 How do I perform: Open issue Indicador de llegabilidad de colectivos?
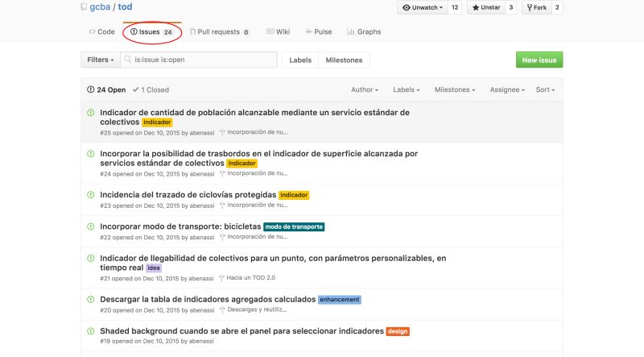(273, 263)
